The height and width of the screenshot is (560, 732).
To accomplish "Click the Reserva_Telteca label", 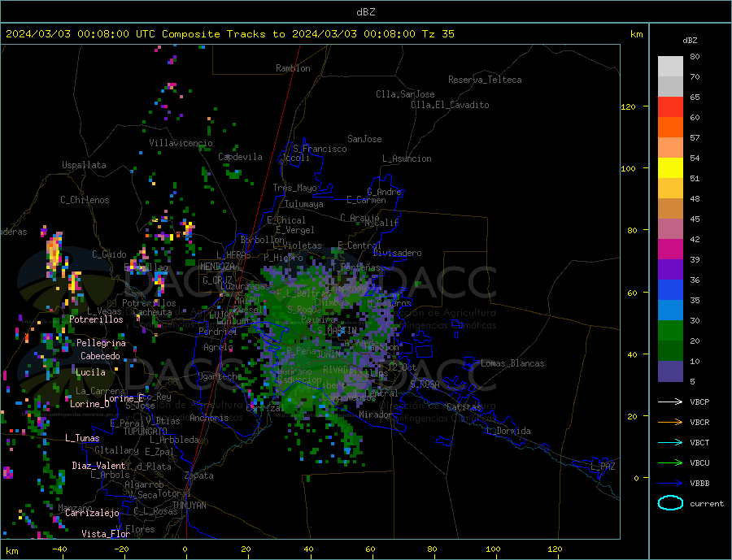I will click(485, 80).
